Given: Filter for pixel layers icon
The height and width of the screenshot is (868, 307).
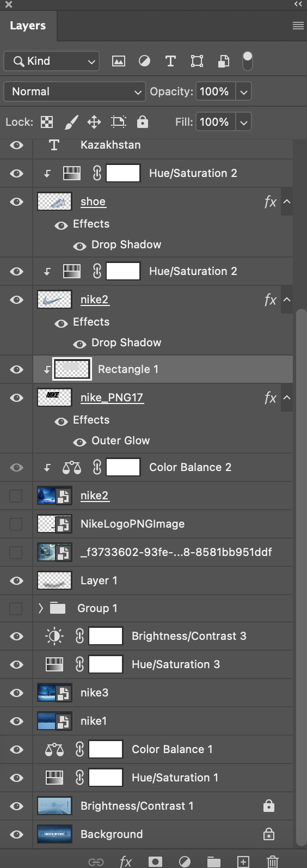Looking at the screenshot, I should pos(118,61).
